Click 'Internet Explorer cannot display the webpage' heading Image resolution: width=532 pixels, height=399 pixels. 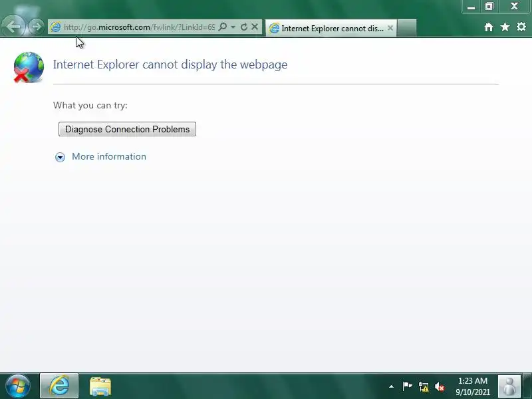(170, 65)
